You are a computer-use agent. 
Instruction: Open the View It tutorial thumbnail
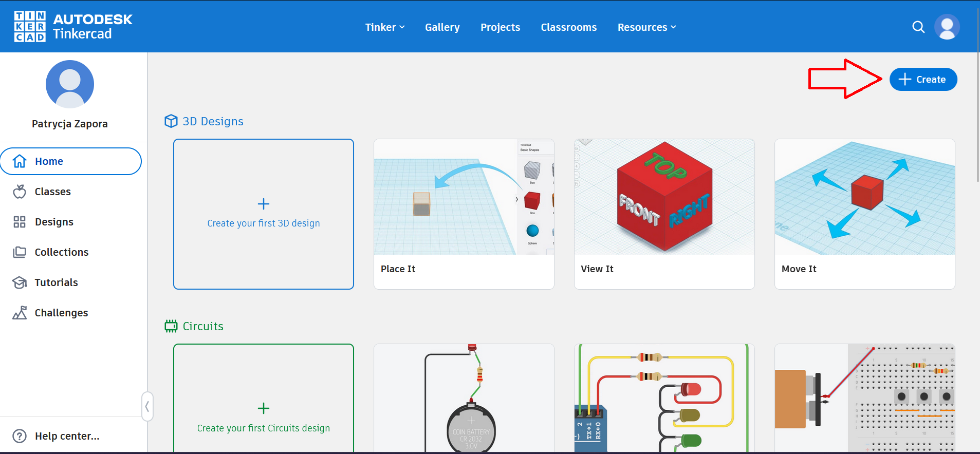tap(664, 197)
